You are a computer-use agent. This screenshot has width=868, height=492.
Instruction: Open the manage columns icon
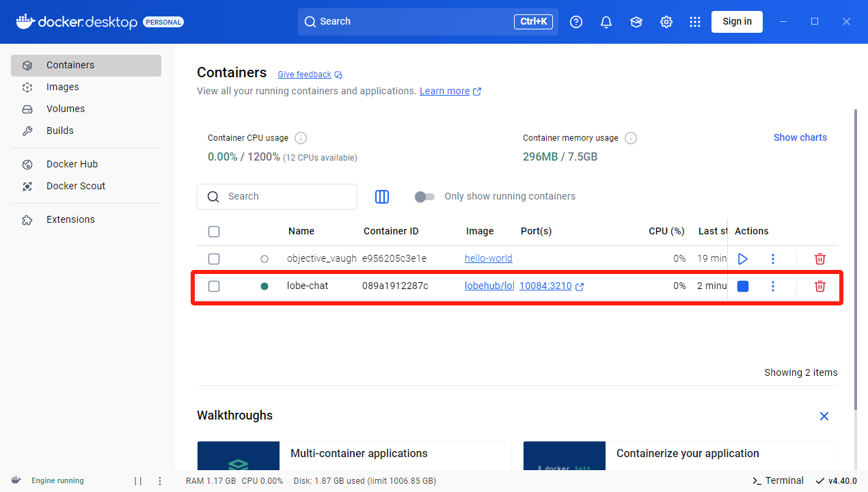point(382,197)
